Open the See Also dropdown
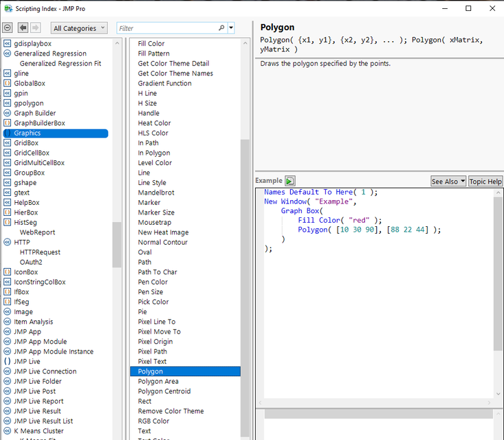 (x=448, y=181)
